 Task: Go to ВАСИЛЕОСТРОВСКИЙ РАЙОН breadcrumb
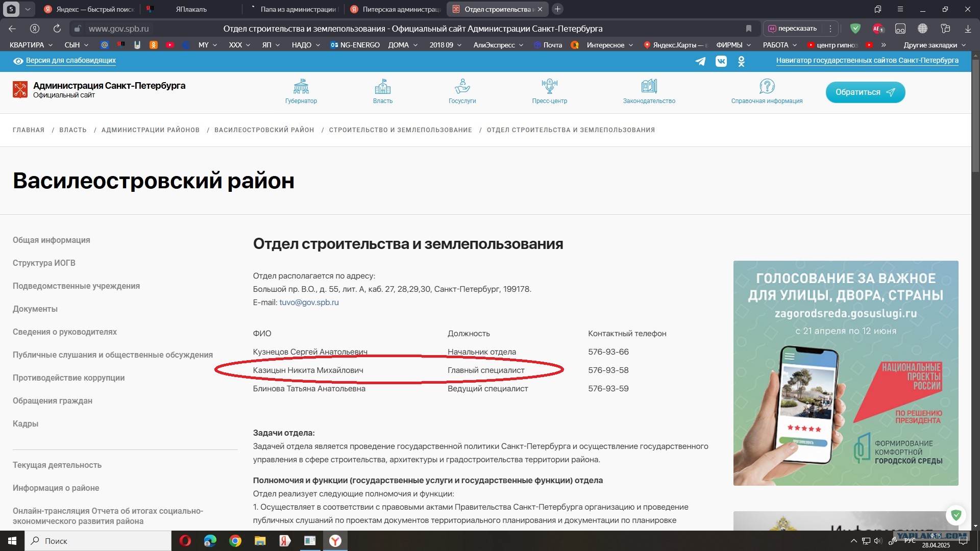pyautogui.click(x=264, y=130)
